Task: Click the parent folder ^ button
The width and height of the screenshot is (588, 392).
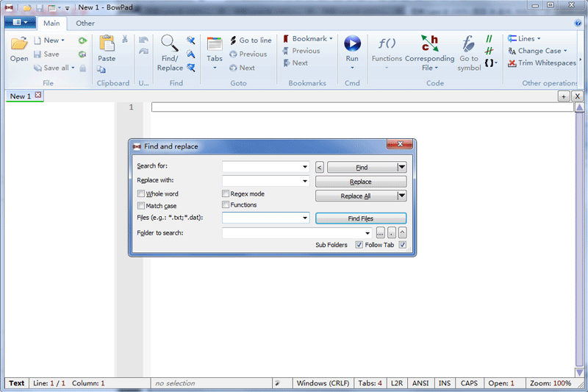Action: 402,233
